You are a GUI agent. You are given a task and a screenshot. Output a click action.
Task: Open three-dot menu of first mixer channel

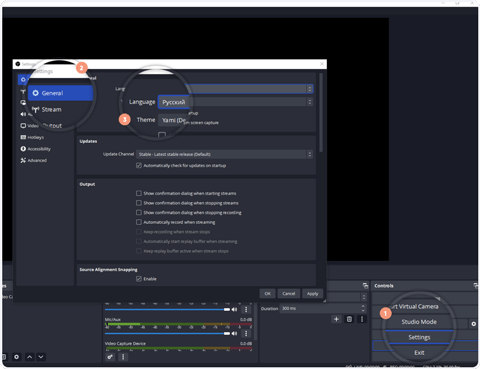246,309
